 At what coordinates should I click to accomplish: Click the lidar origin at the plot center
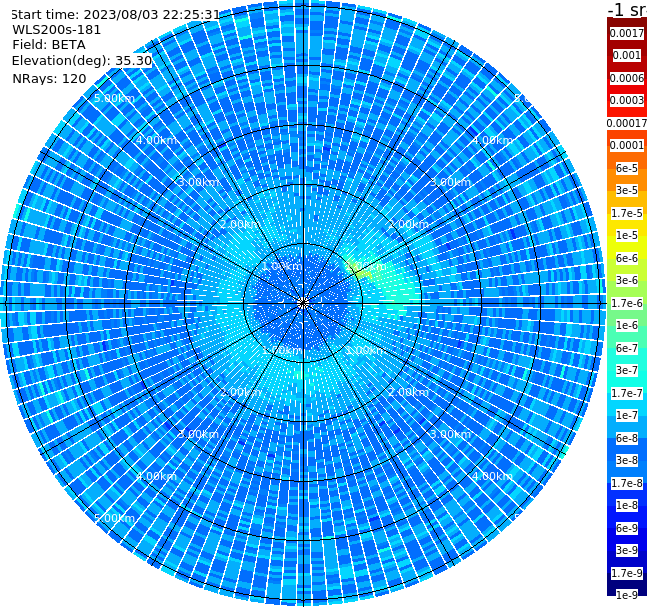coord(303,304)
